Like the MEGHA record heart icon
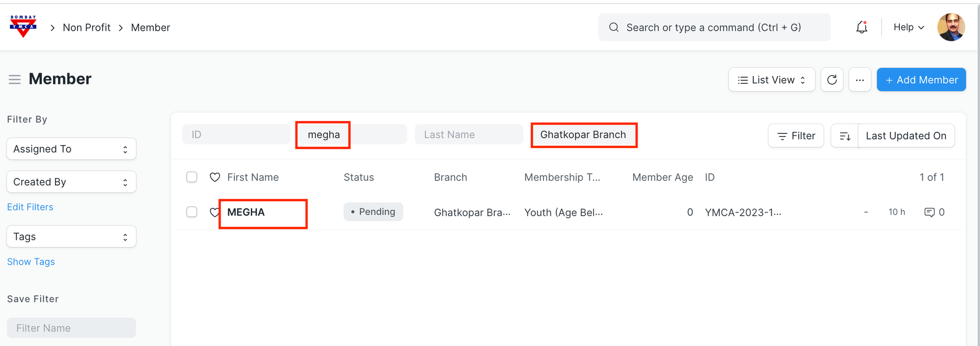This screenshot has height=346, width=980. pyautogui.click(x=214, y=212)
